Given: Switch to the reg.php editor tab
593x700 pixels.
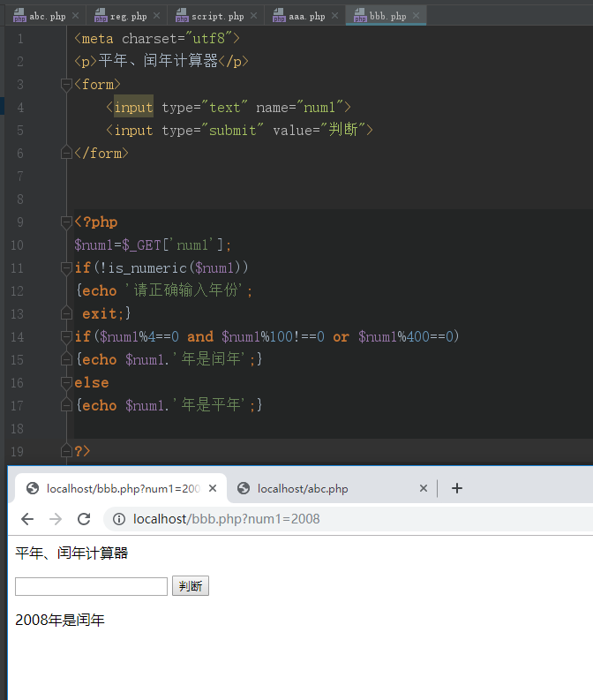Looking at the screenshot, I should click(x=126, y=16).
